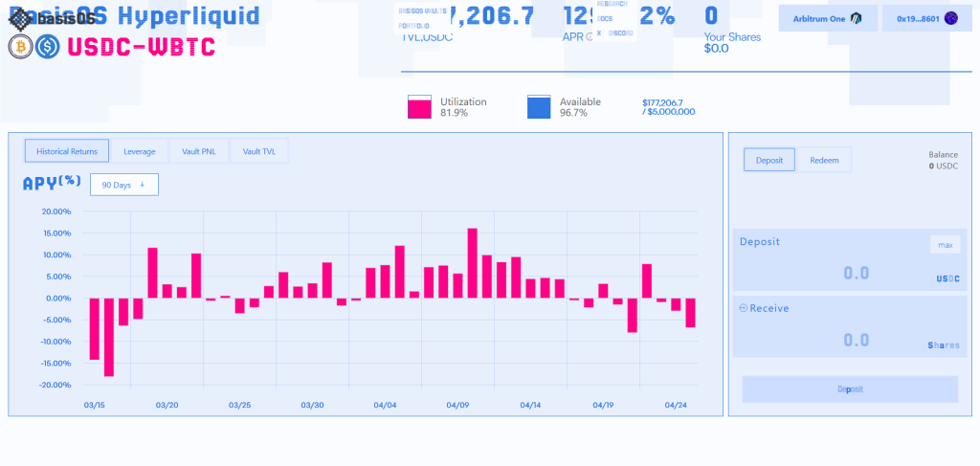Click the Your Shares $0.0 value
980x466 pixels.
(x=716, y=48)
